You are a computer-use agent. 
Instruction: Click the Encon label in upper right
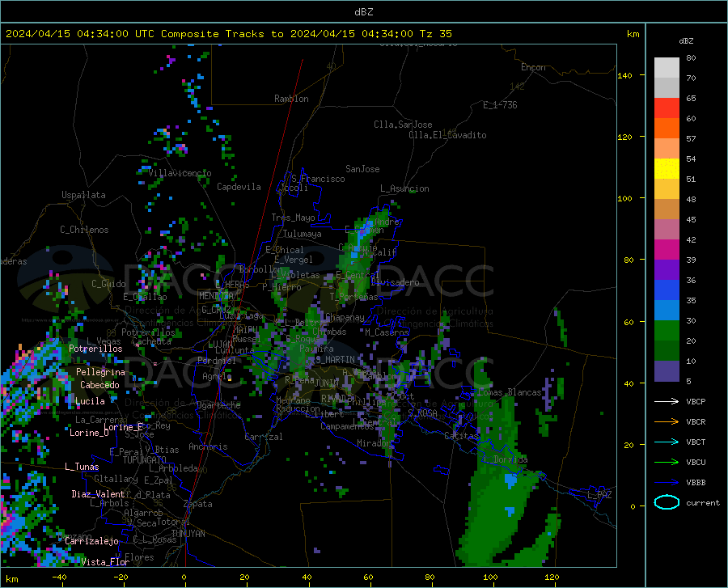coord(533,67)
